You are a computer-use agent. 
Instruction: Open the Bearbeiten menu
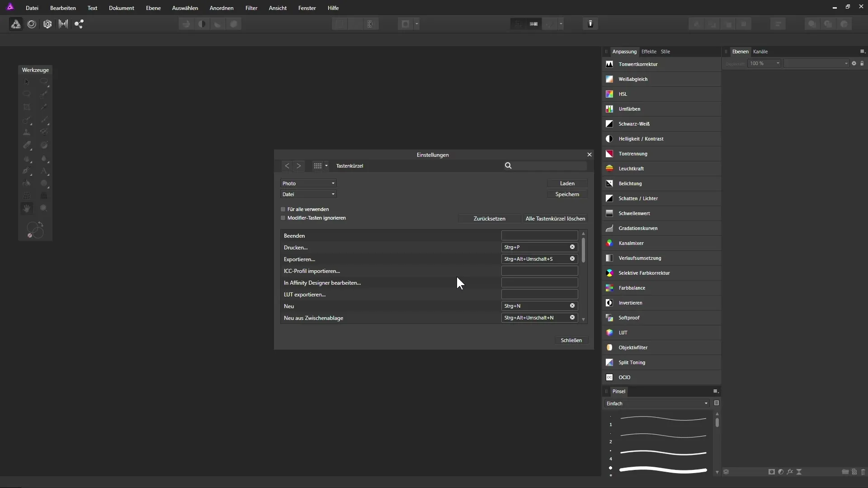pyautogui.click(x=63, y=8)
